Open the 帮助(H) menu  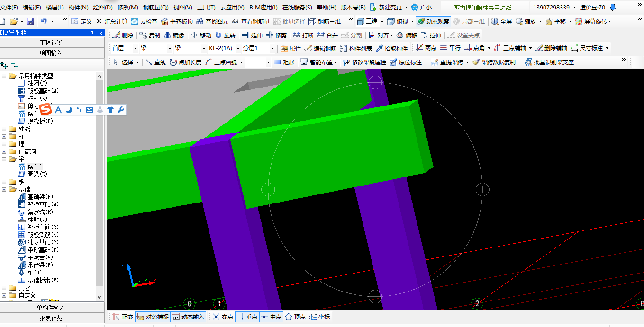point(327,7)
